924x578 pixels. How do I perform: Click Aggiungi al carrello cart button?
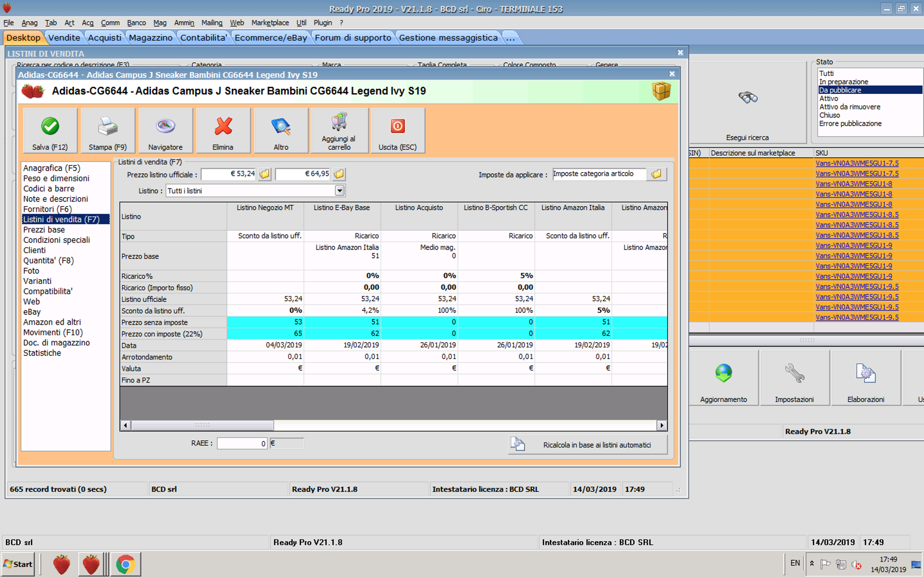pyautogui.click(x=339, y=130)
